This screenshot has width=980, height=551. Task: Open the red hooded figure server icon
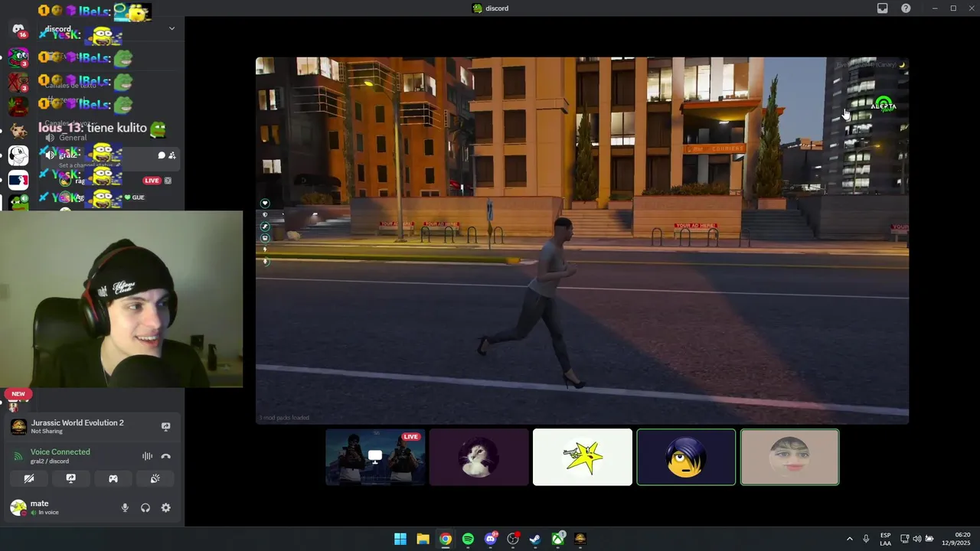coord(18,106)
